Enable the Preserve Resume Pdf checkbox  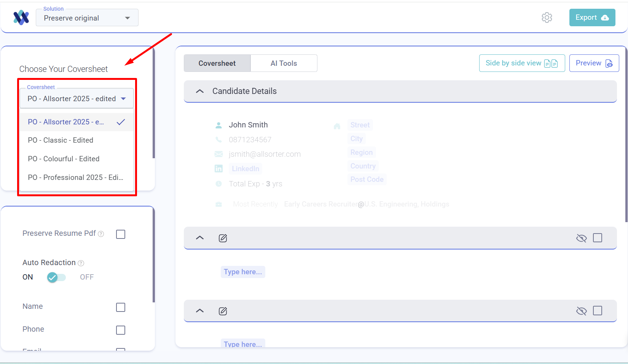point(121,234)
